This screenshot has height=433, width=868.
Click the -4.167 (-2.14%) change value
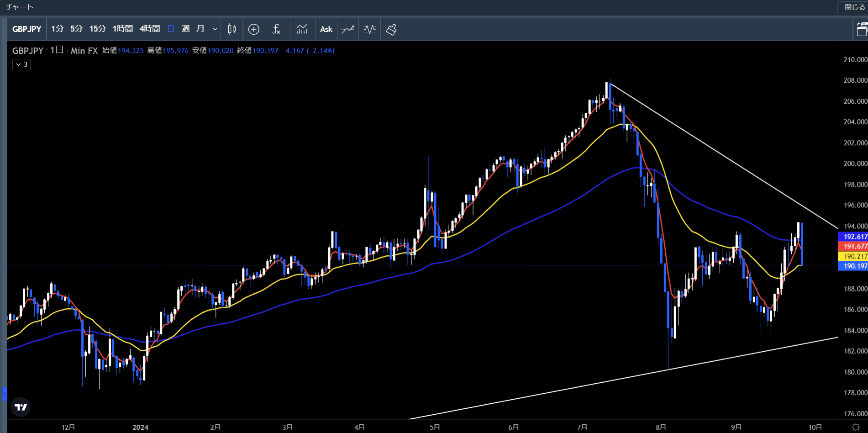(308, 51)
